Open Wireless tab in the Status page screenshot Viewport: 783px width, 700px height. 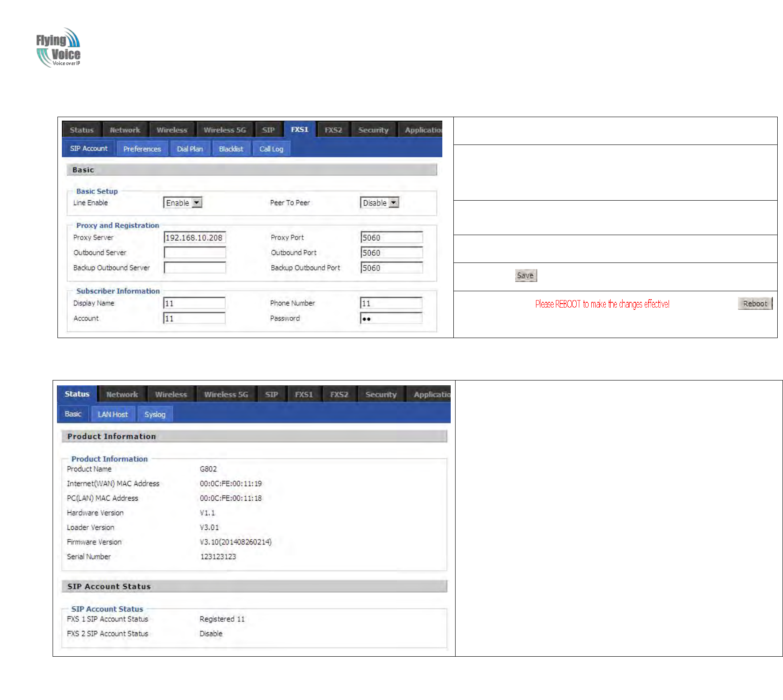[171, 395]
